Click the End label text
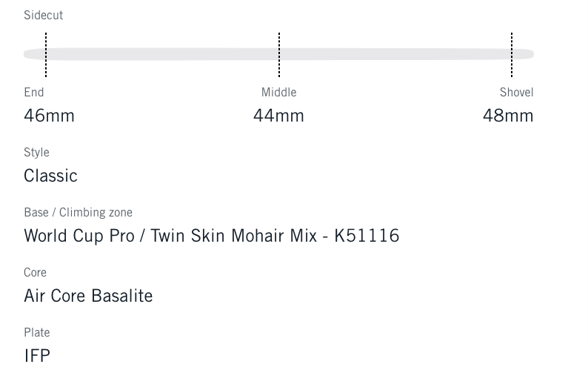 coord(34,92)
